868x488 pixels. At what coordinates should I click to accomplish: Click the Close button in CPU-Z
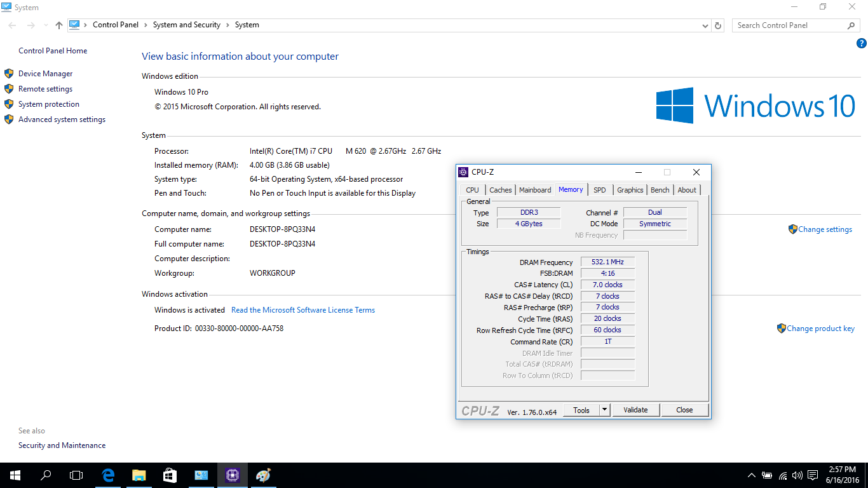[685, 410]
